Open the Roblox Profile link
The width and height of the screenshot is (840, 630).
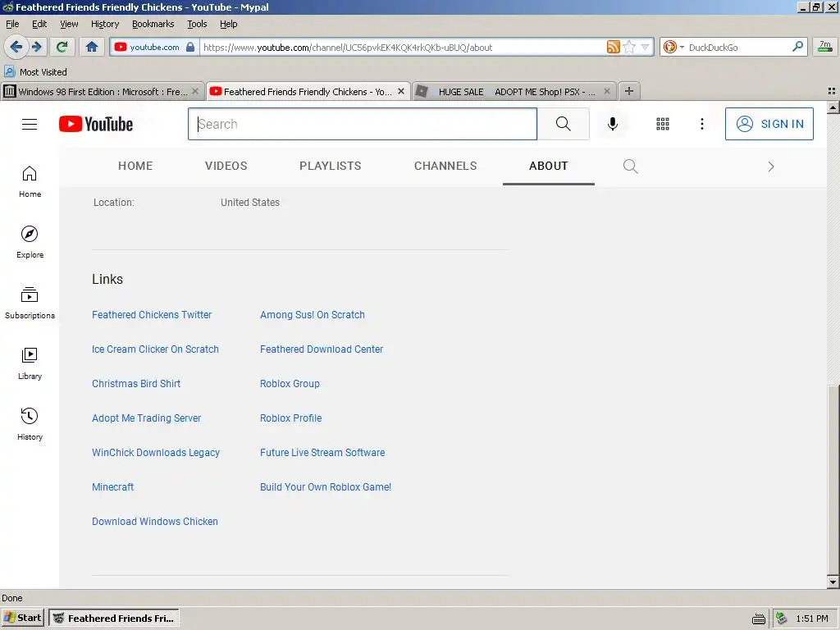291,418
